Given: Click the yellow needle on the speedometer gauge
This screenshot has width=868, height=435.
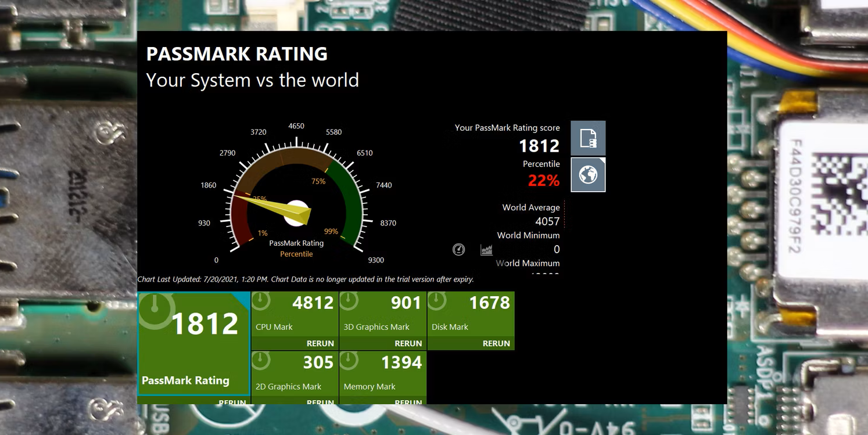Looking at the screenshot, I should pyautogui.click(x=273, y=207).
